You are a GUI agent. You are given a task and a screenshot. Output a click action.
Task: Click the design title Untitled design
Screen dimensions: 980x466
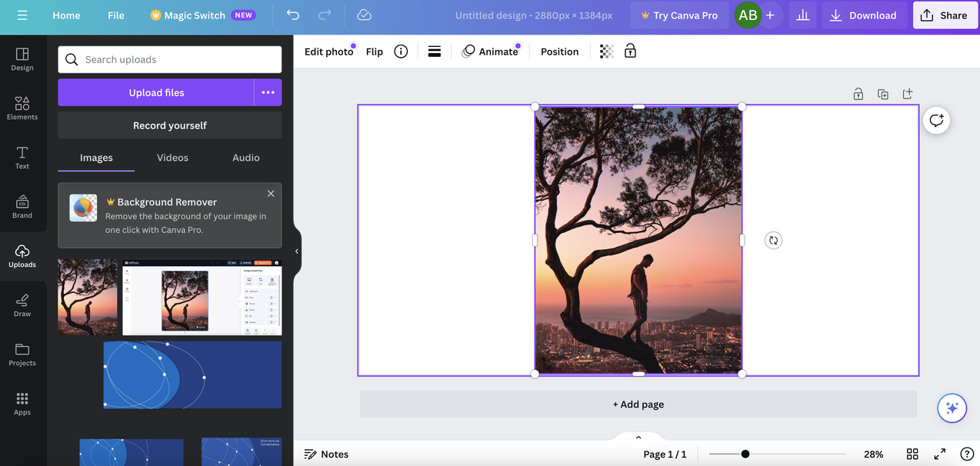[x=534, y=15]
